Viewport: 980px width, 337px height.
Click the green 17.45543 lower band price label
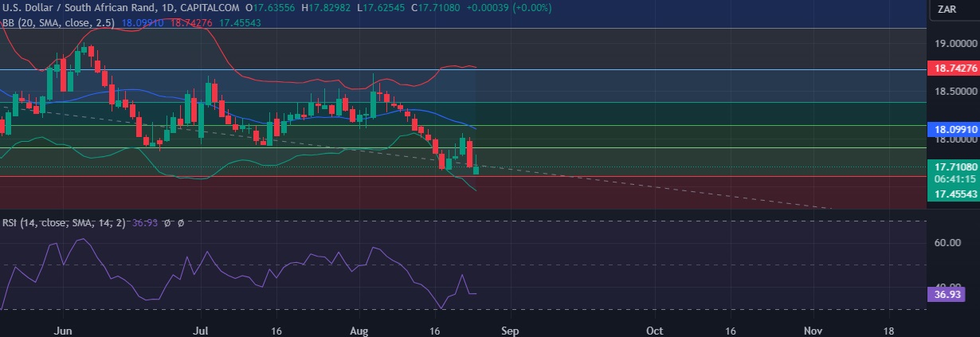click(954, 194)
